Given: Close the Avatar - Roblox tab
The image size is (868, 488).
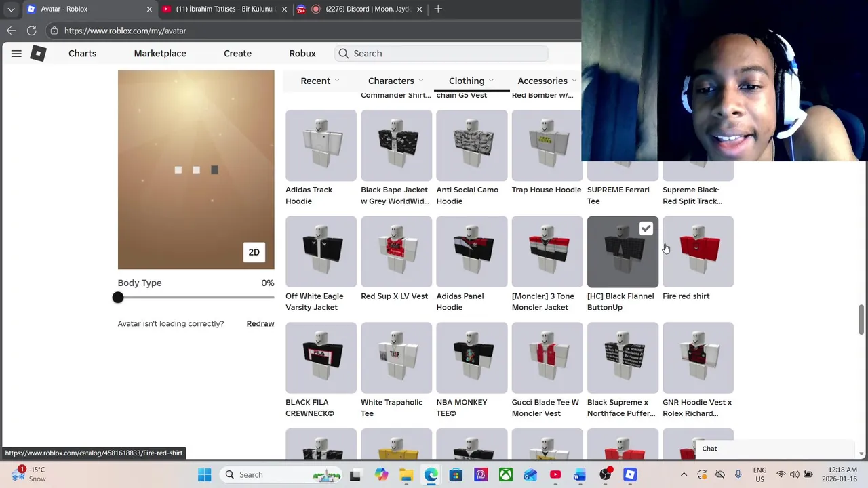Looking at the screenshot, I should coord(149,9).
